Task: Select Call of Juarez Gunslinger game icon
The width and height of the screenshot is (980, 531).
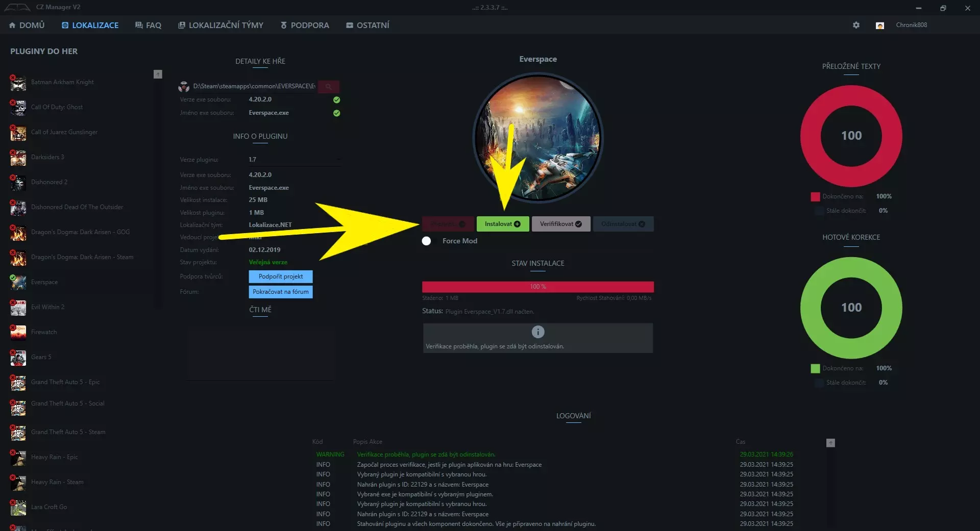Action: tap(18, 133)
